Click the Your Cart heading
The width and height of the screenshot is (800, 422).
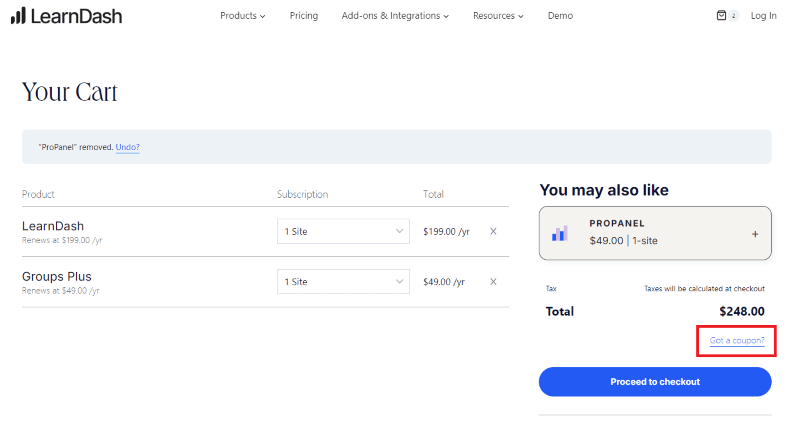tap(69, 92)
